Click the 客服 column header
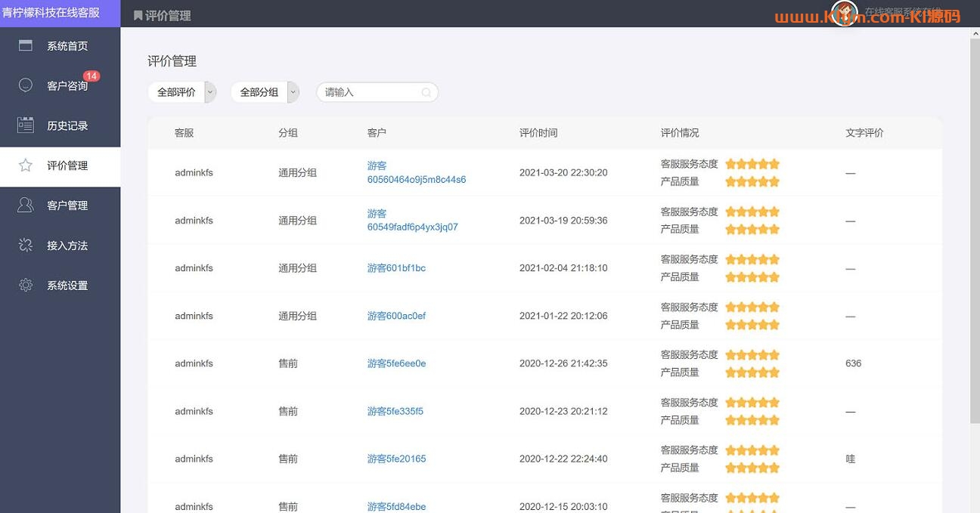This screenshot has width=980, height=513. click(x=184, y=133)
